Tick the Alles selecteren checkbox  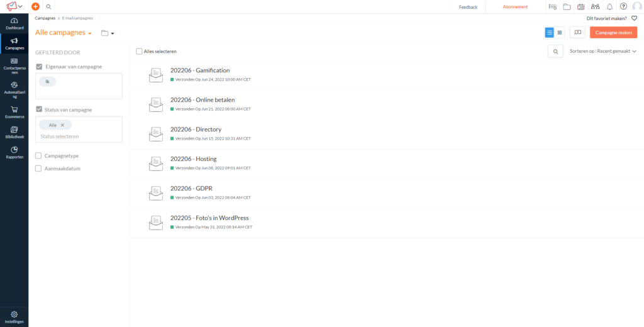tap(139, 52)
